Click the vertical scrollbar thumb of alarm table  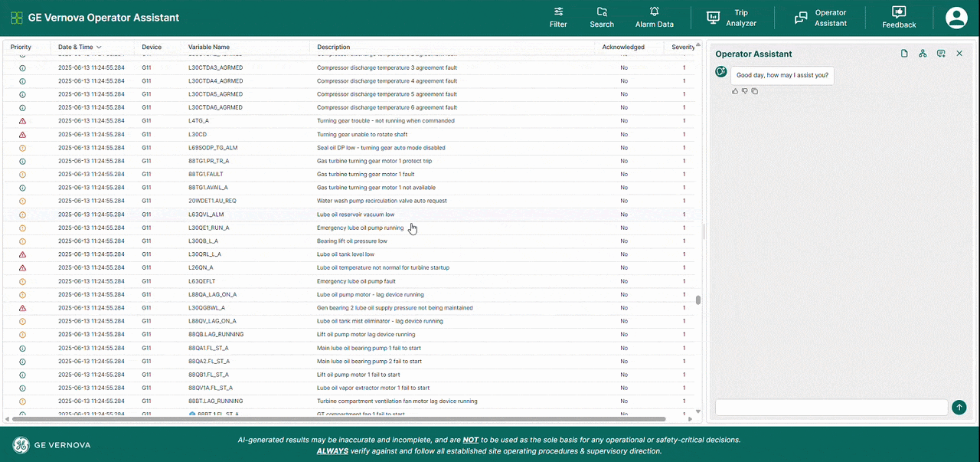698,300
